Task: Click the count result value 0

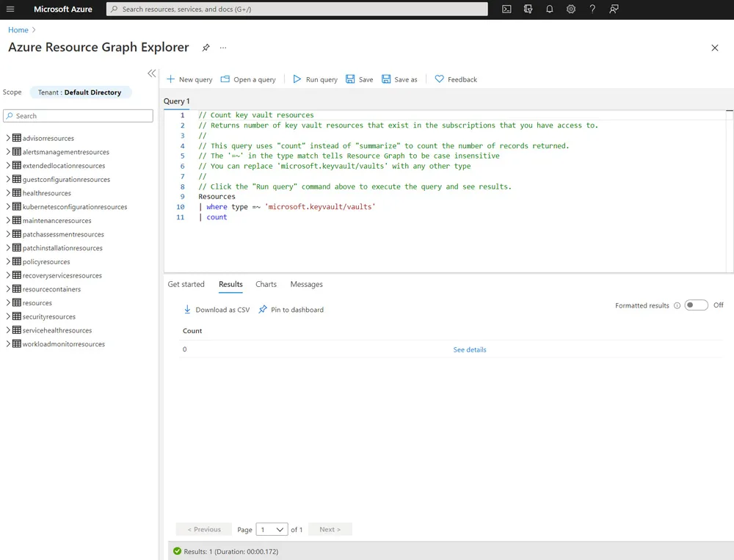Action: [x=184, y=349]
